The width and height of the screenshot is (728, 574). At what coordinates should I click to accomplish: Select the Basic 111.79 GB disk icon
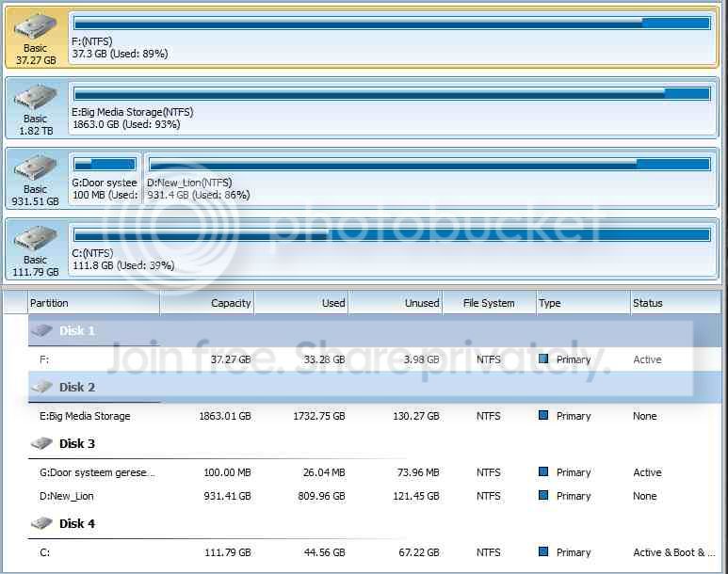35,238
